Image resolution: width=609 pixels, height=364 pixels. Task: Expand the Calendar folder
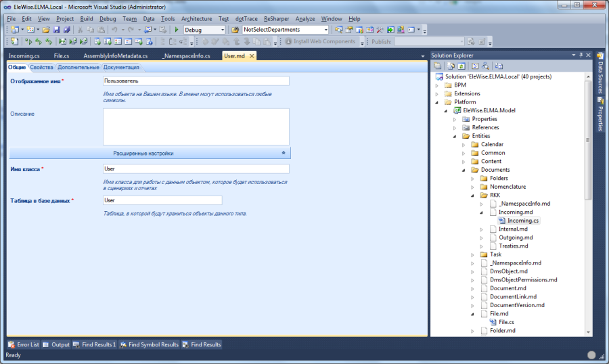[x=464, y=145]
